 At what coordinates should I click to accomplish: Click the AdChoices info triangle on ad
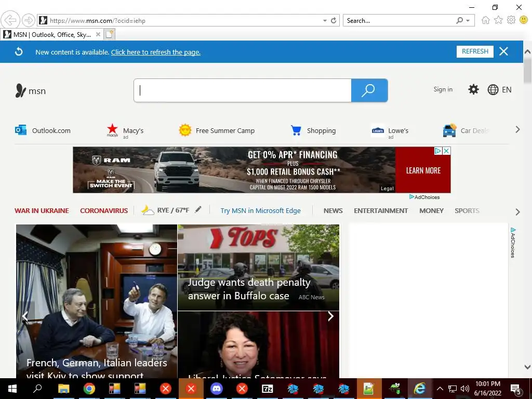(438, 151)
